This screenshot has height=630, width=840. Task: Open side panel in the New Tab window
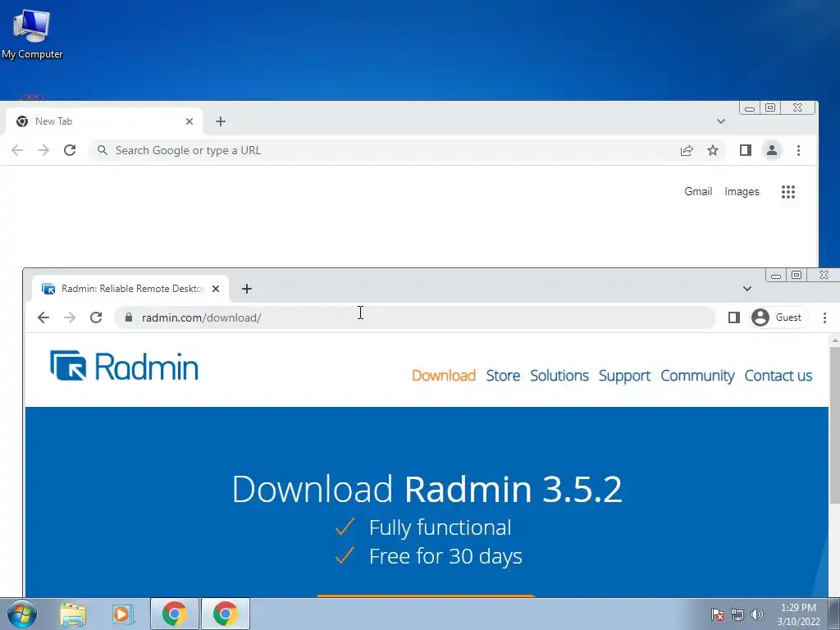(x=745, y=151)
